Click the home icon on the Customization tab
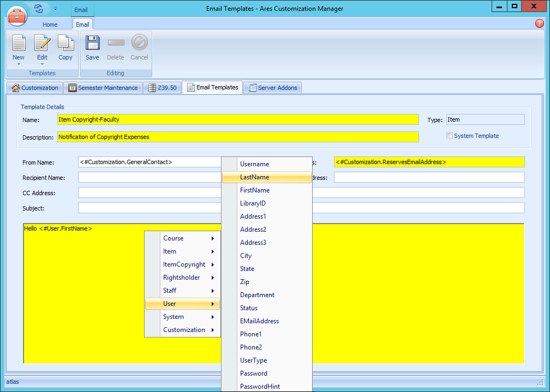This screenshot has width=550, height=392. (x=15, y=88)
